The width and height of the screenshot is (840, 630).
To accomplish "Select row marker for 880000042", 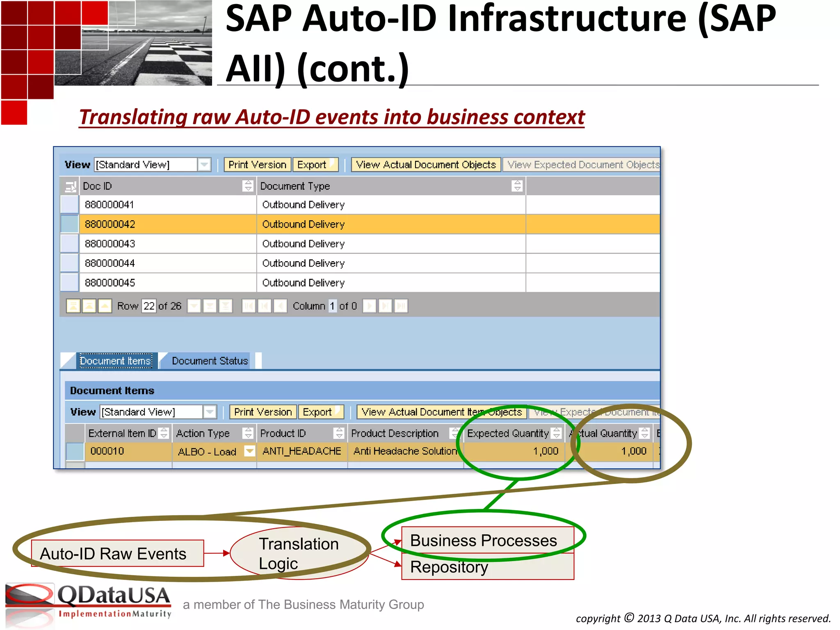I will click(70, 224).
